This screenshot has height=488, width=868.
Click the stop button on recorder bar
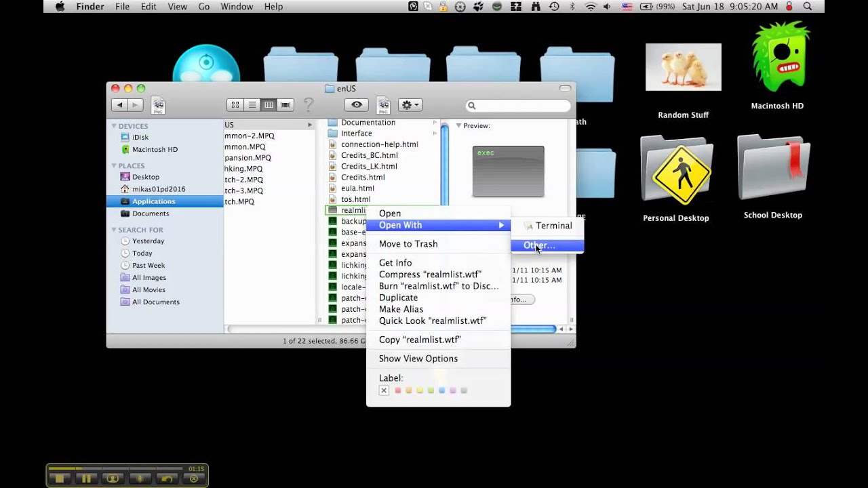60,479
